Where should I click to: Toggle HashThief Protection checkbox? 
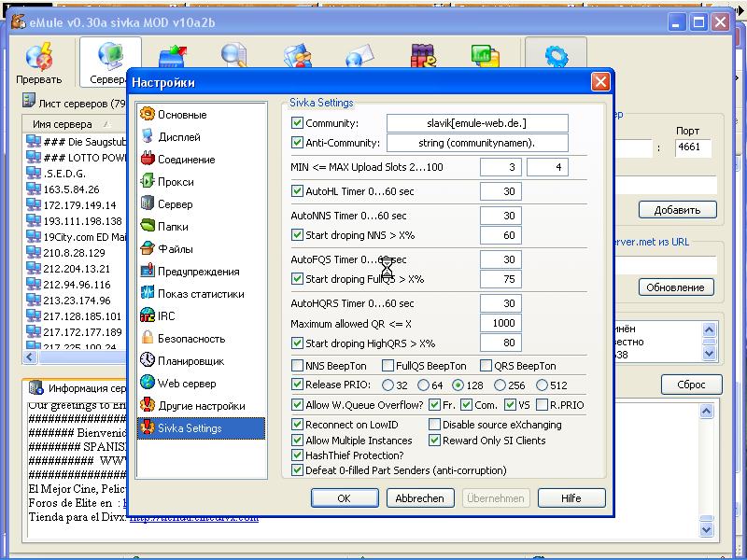[297, 455]
